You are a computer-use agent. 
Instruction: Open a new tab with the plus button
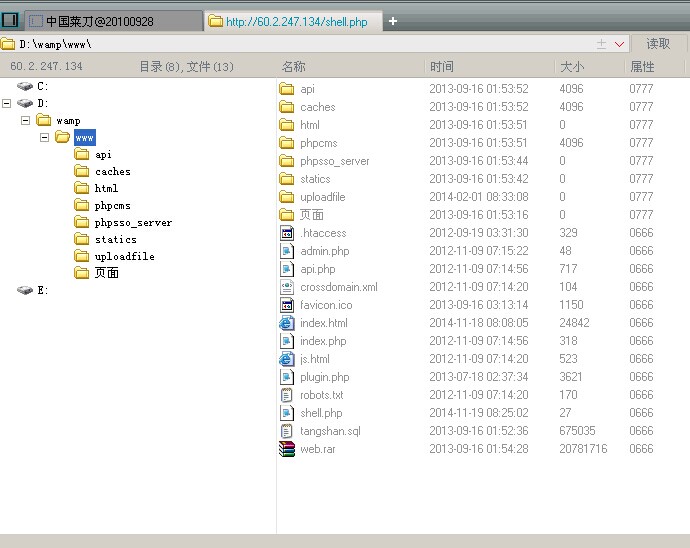393,21
